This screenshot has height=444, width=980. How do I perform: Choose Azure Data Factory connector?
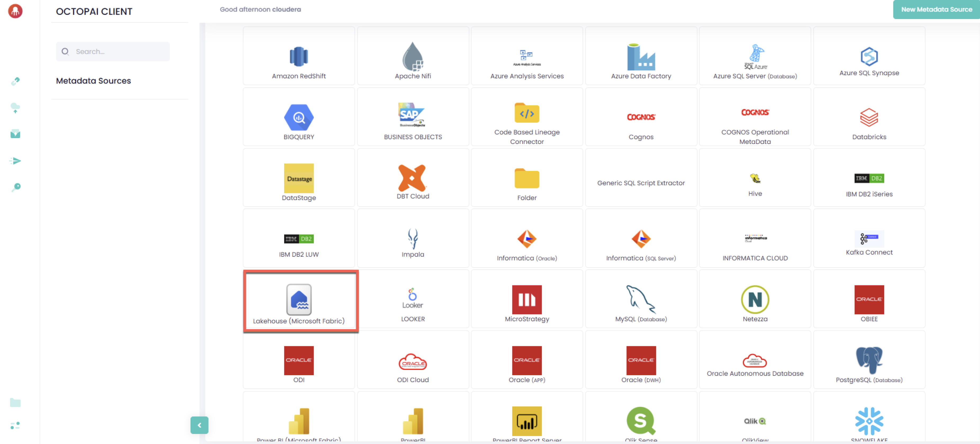coord(641,56)
